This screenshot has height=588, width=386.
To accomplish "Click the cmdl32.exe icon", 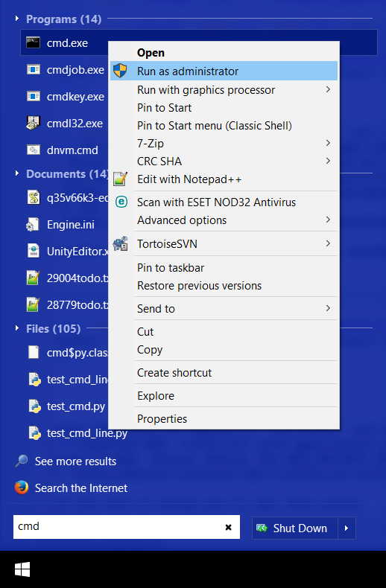I will point(34,123).
